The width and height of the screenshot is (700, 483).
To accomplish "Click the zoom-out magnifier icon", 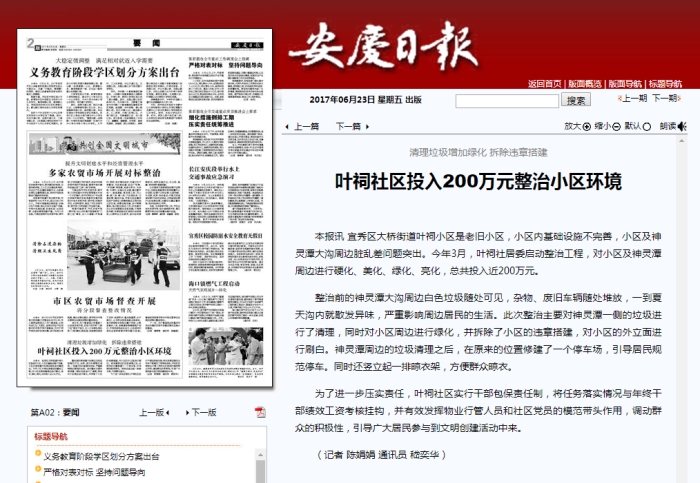I will pos(616,127).
